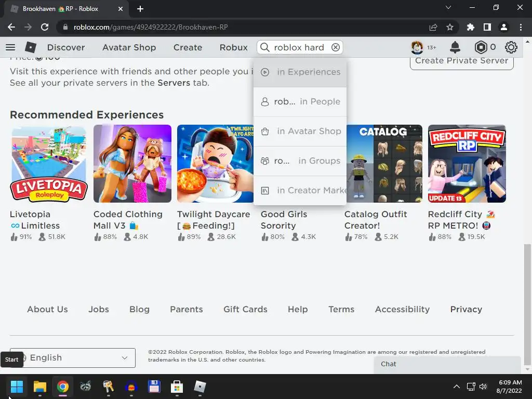Open the settings gear icon
This screenshot has width=532, height=399.
click(511, 47)
